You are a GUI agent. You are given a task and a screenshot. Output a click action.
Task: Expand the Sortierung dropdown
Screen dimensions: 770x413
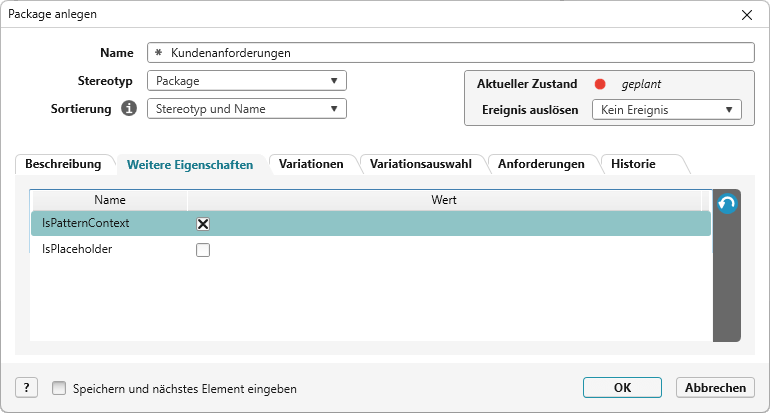click(x=246, y=109)
